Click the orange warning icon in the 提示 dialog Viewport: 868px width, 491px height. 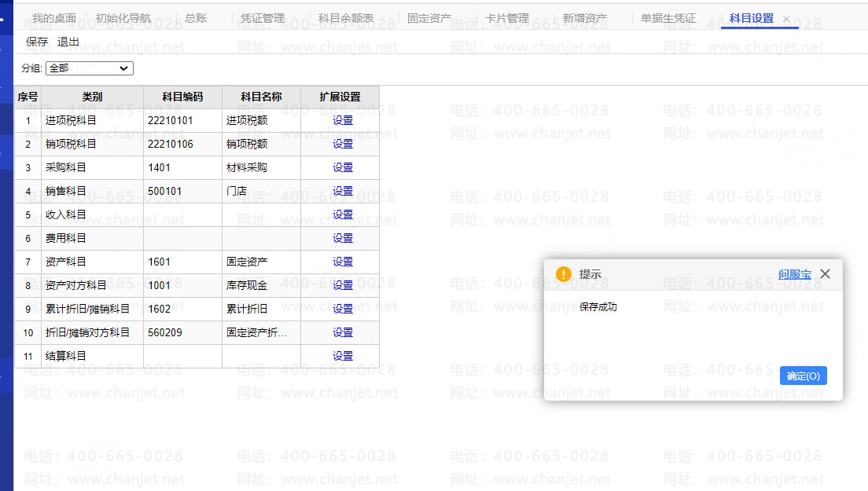[563, 274]
